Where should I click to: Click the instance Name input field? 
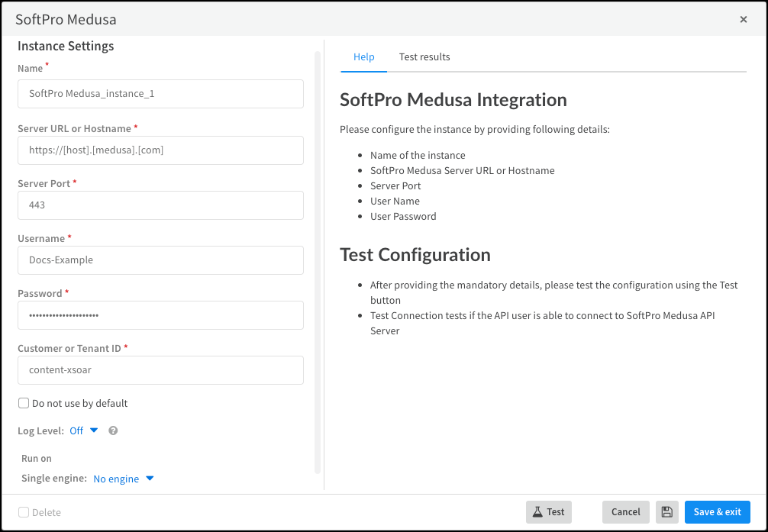pyautogui.click(x=160, y=94)
